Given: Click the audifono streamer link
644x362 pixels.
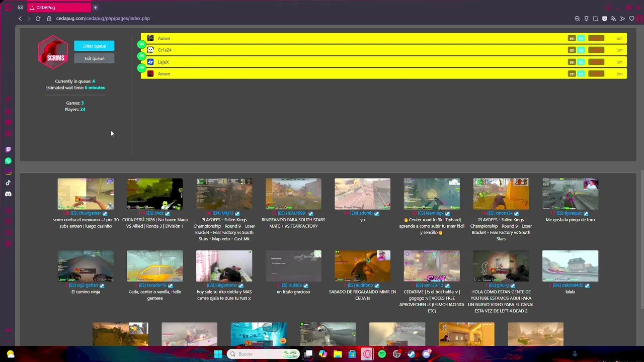Looking at the screenshot, I should [x=360, y=286].
